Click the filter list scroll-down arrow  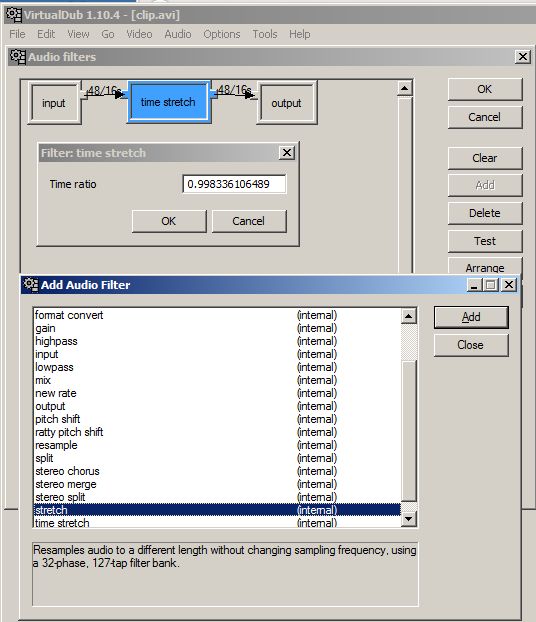(x=409, y=519)
